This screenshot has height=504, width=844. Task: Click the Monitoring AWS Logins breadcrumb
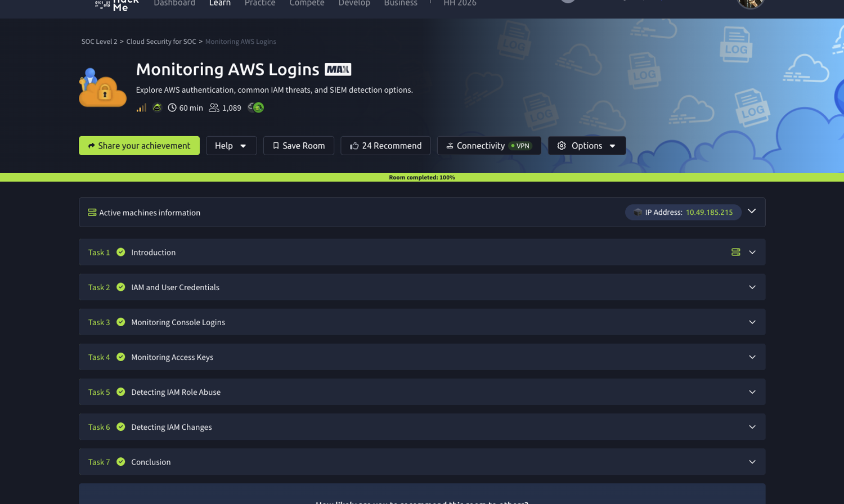(x=240, y=42)
